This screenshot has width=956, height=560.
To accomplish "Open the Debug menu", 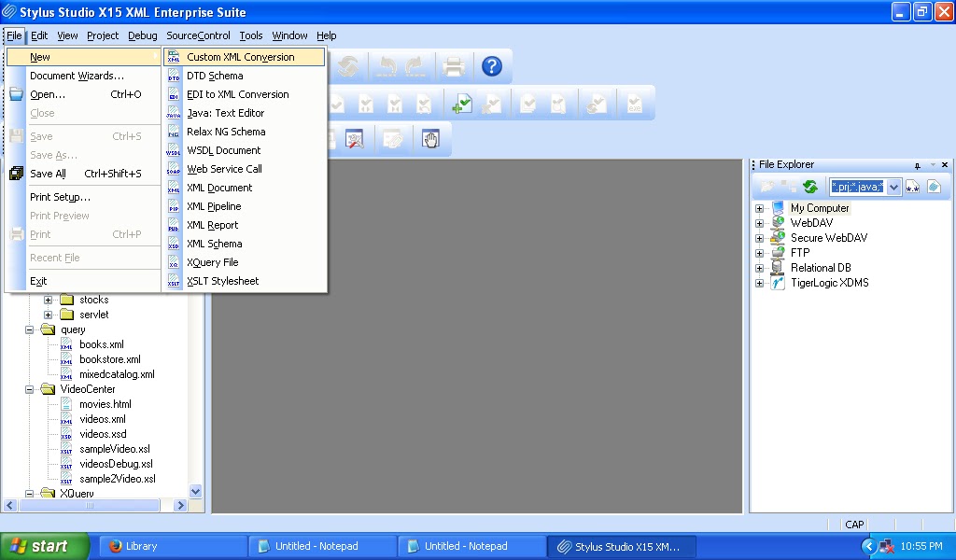I will tap(142, 35).
